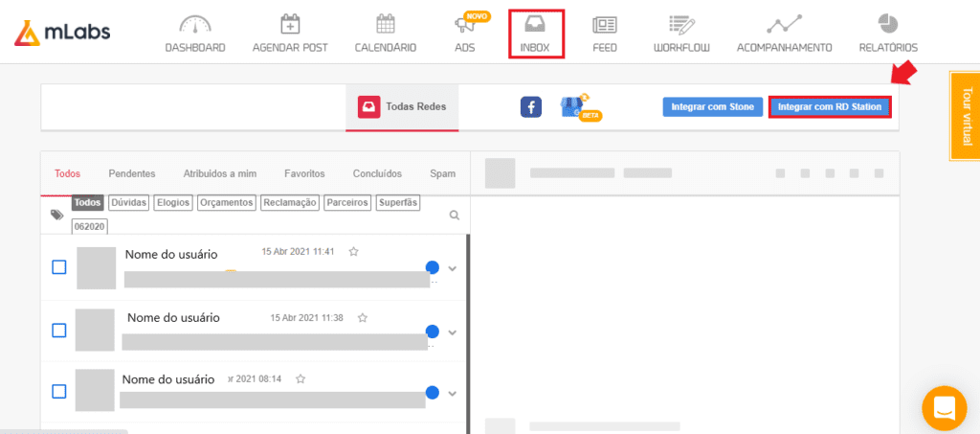The image size is (980, 434).
Task: Open avatar thumbnail of 08:14 message
Action: pyautogui.click(x=95, y=390)
